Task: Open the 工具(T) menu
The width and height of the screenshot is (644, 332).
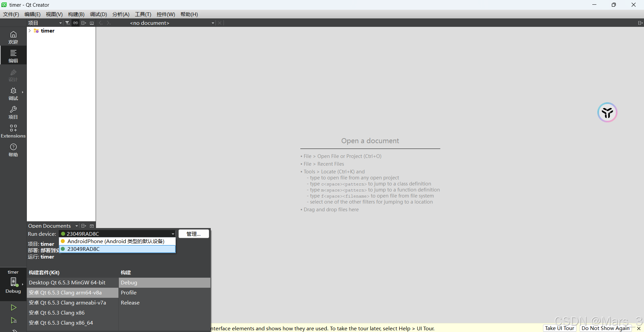Action: [x=143, y=14]
